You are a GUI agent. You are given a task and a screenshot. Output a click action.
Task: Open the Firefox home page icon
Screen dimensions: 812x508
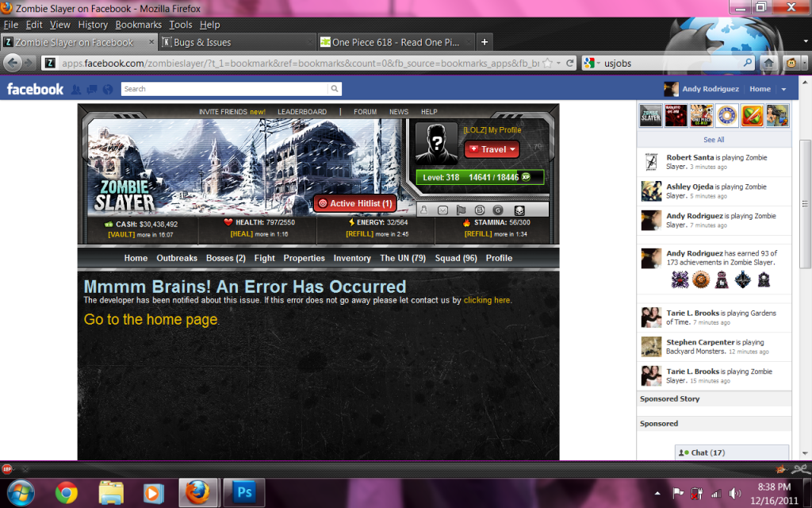768,63
